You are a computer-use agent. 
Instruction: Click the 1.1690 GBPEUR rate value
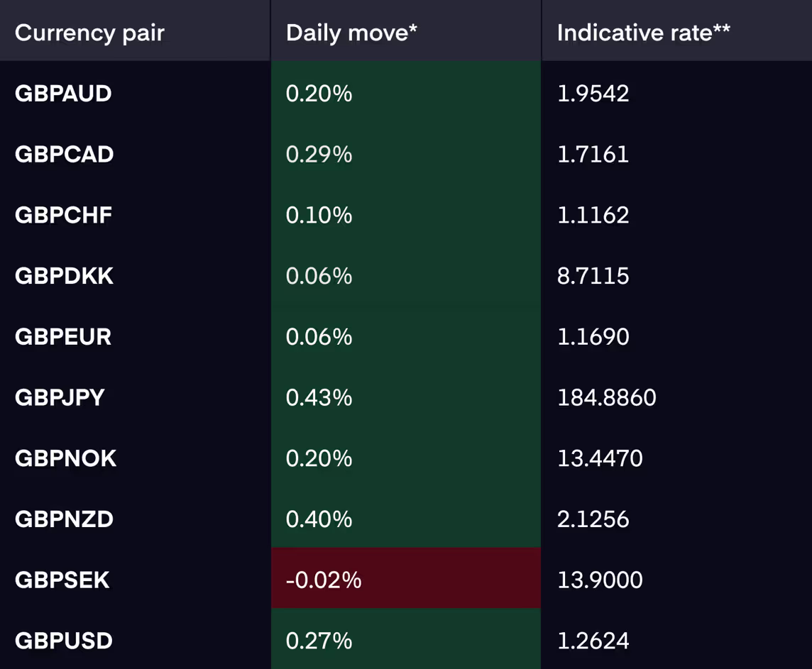593,337
